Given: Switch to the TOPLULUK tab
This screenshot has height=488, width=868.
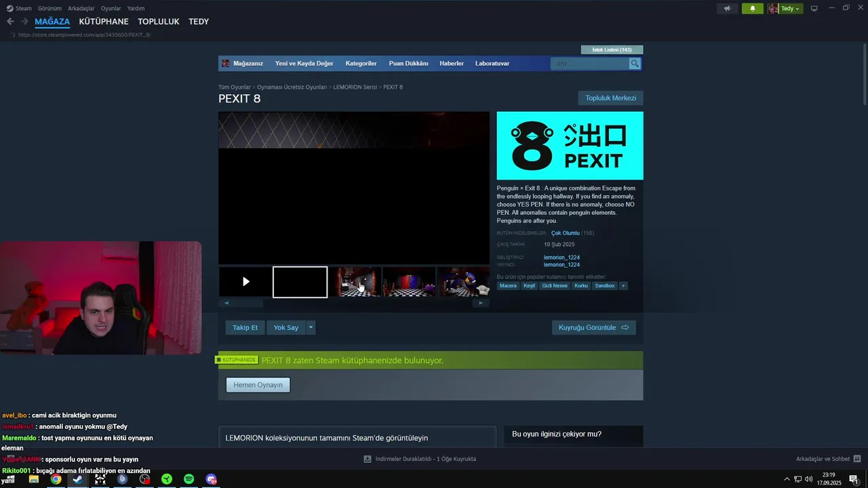Looking at the screenshot, I should click(x=159, y=22).
